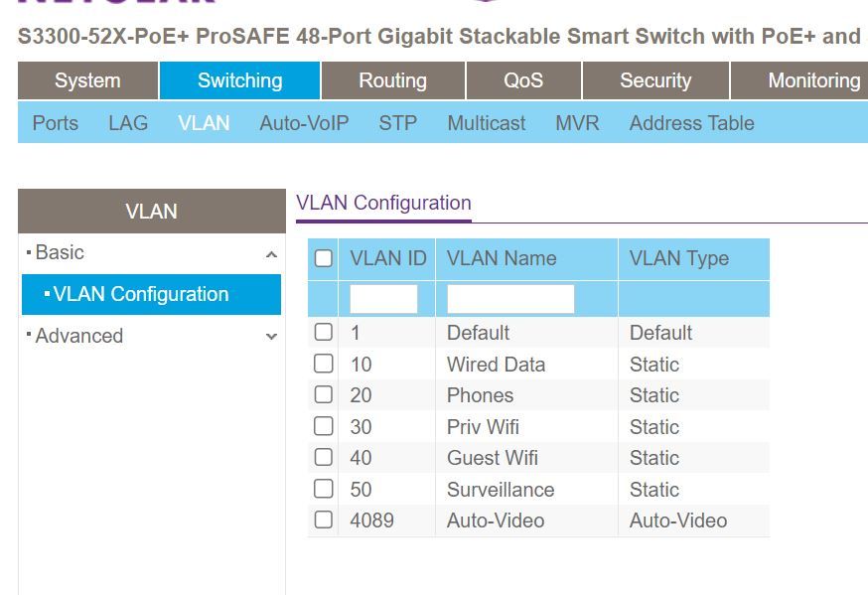
Task: Collapse the Basic section chevron
Action: point(271,255)
